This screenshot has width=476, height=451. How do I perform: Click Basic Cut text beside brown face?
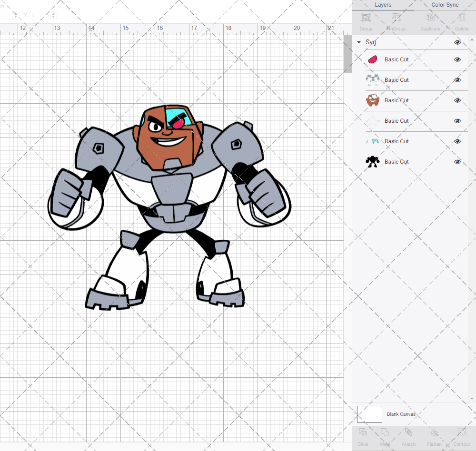397,100
